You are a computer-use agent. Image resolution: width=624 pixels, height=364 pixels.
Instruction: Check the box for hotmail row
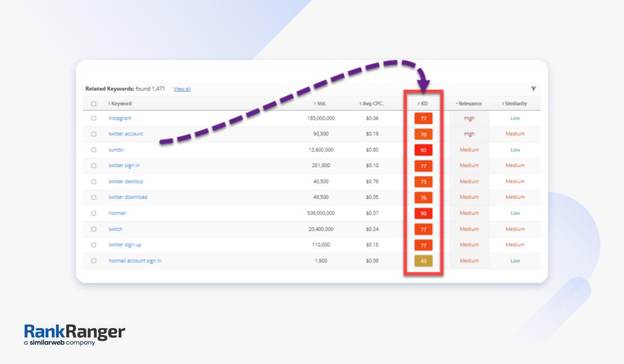(94, 213)
